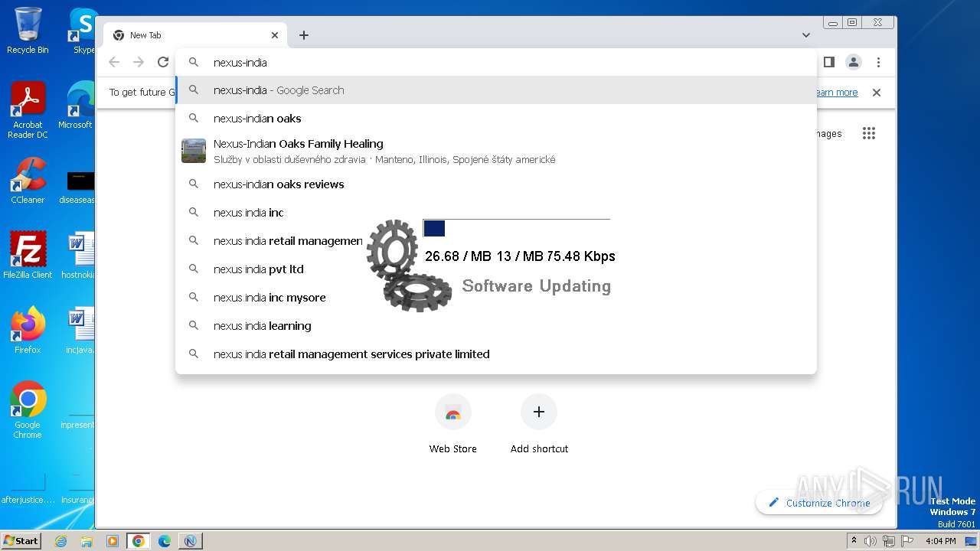980x551 pixels.
Task: Click the volume speaker tray icon
Action: click(871, 541)
